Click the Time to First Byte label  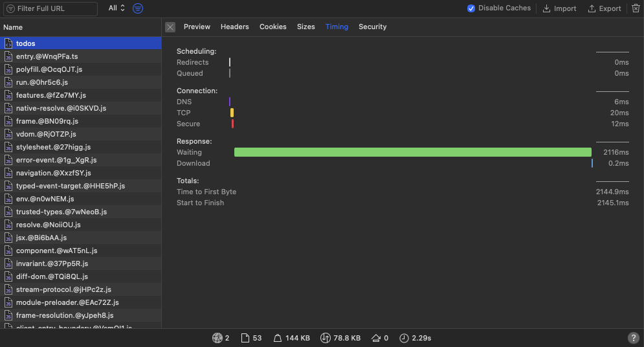pos(206,192)
